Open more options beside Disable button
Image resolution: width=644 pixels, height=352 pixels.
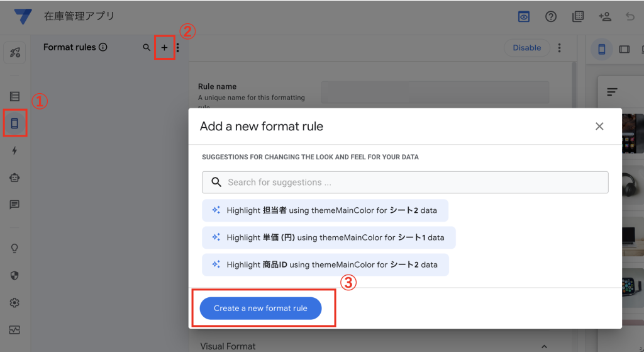[x=560, y=48]
